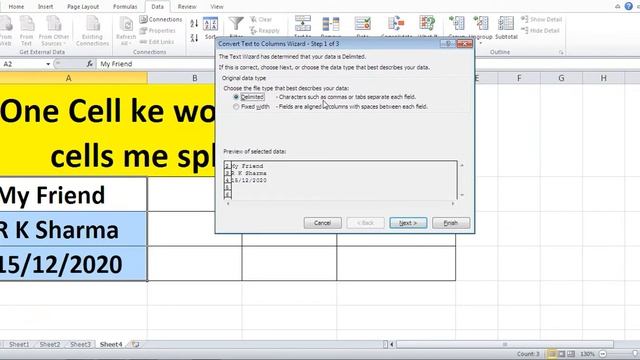640x360 pixels.
Task: Sort A to Z ascending
Action: [x=194, y=24]
